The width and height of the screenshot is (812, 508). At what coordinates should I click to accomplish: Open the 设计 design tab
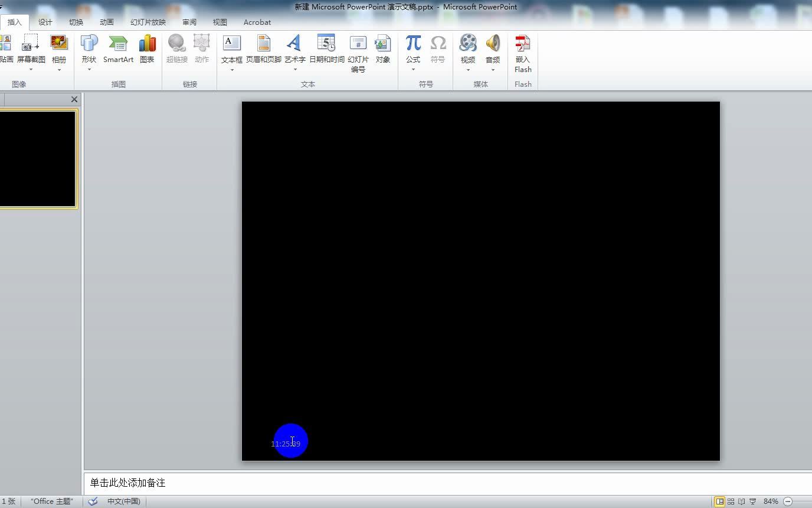(x=45, y=22)
